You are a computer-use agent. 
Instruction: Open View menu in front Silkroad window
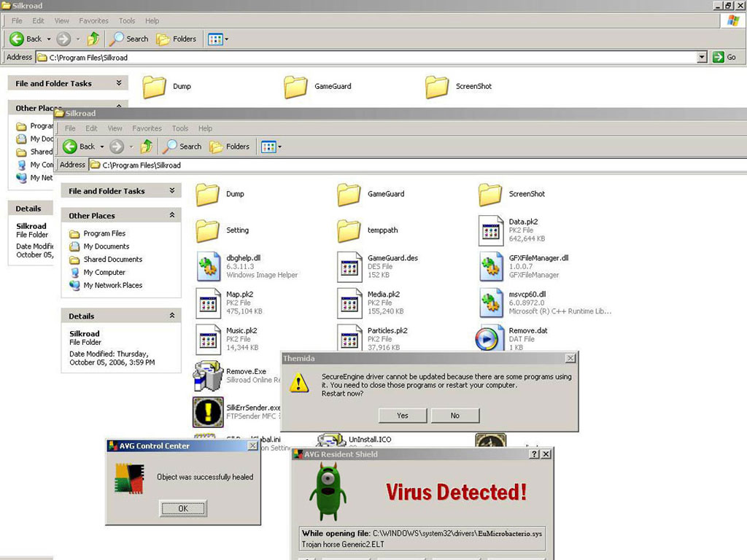click(x=115, y=128)
